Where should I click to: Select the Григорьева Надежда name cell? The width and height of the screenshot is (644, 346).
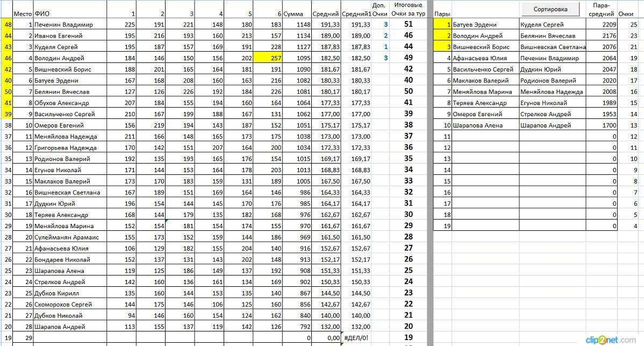[69, 148]
